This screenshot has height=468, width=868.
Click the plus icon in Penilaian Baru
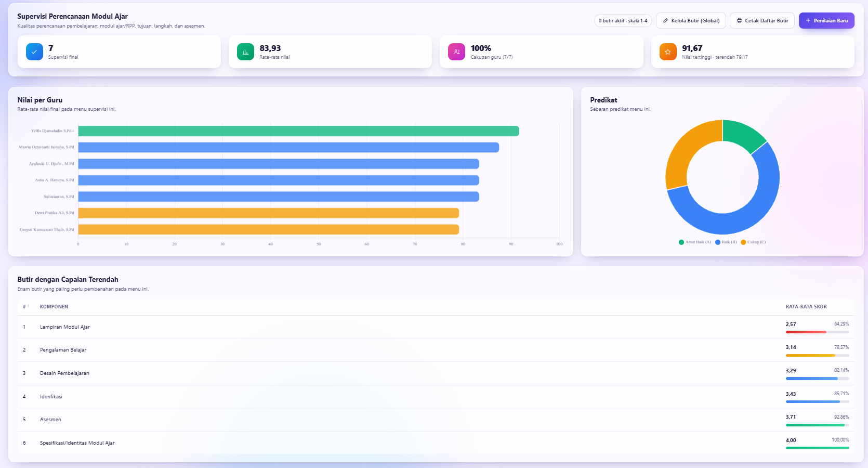point(808,21)
